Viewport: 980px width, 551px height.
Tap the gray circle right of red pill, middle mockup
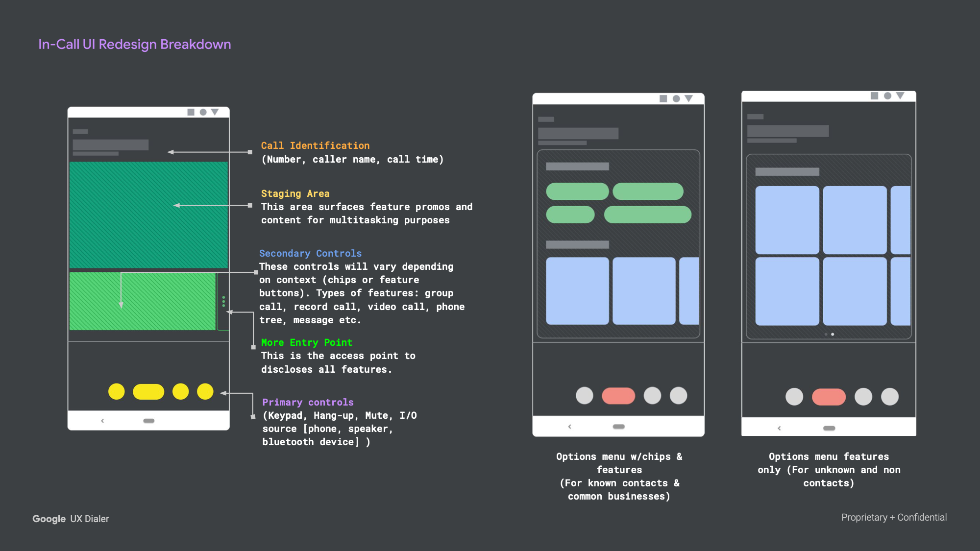click(x=652, y=395)
